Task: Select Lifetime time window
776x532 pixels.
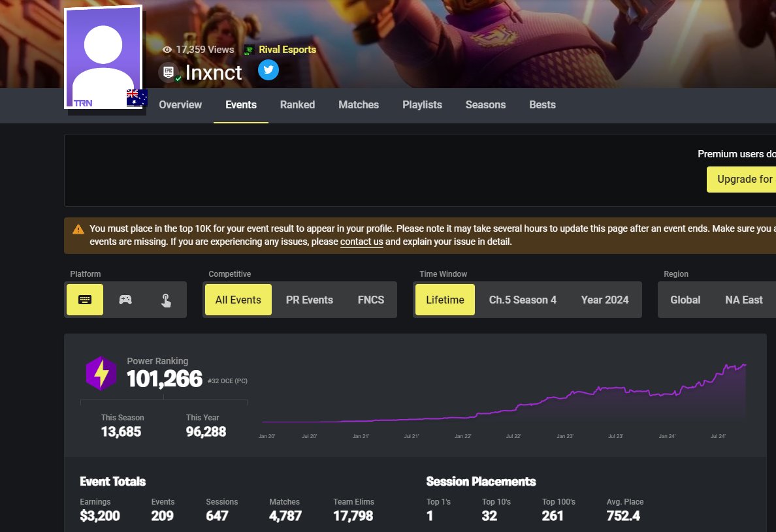Action: [445, 300]
